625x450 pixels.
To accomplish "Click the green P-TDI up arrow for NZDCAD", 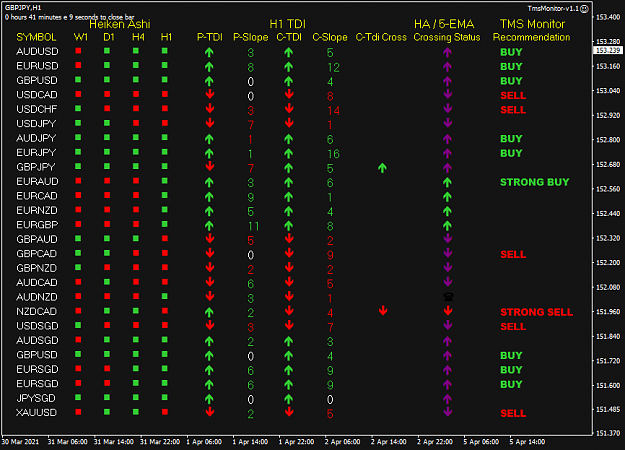I will (209, 312).
